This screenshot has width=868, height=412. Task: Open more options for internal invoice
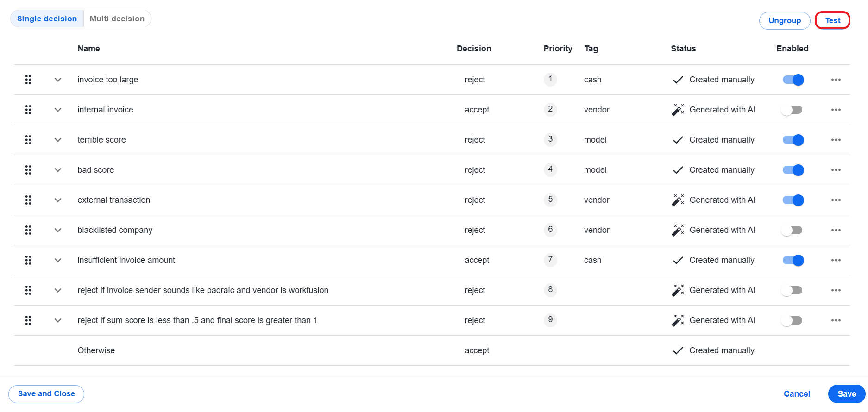836,110
